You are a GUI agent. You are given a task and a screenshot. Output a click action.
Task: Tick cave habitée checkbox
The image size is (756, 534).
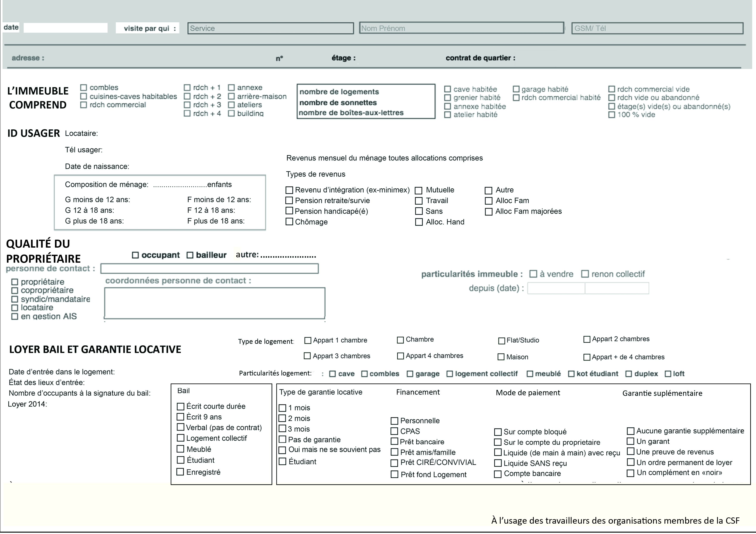click(447, 89)
